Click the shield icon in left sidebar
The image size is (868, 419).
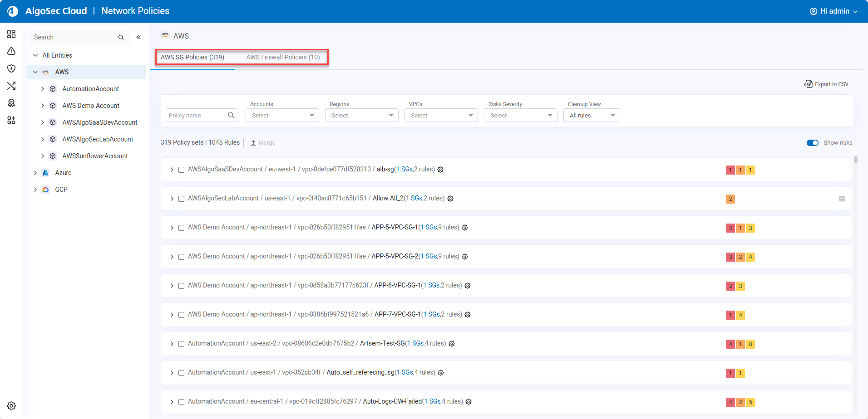11,68
